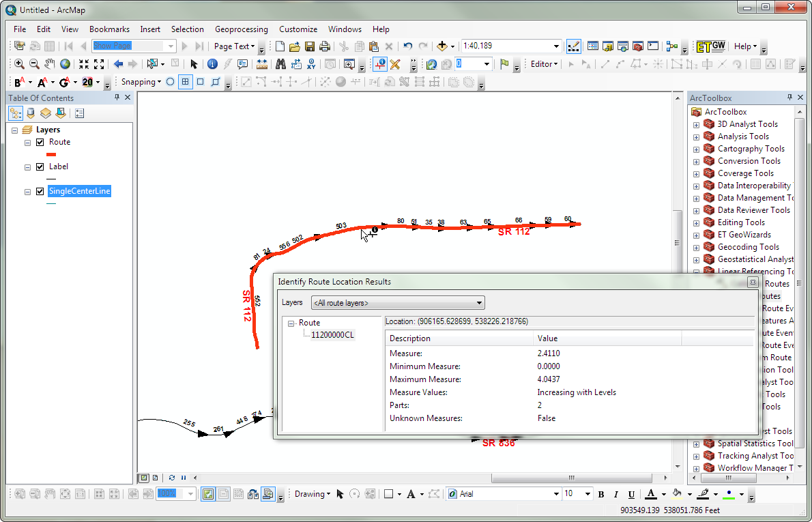Open Find with the binoculars icon

(x=280, y=64)
